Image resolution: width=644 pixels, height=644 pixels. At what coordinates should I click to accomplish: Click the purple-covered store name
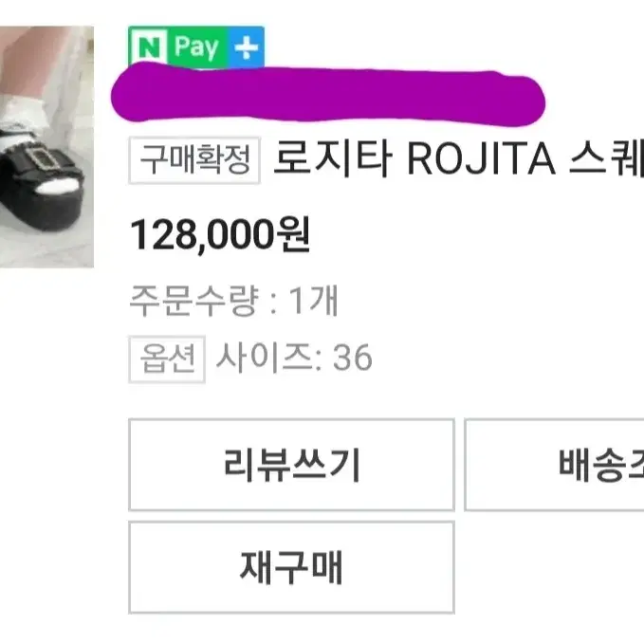point(328,95)
